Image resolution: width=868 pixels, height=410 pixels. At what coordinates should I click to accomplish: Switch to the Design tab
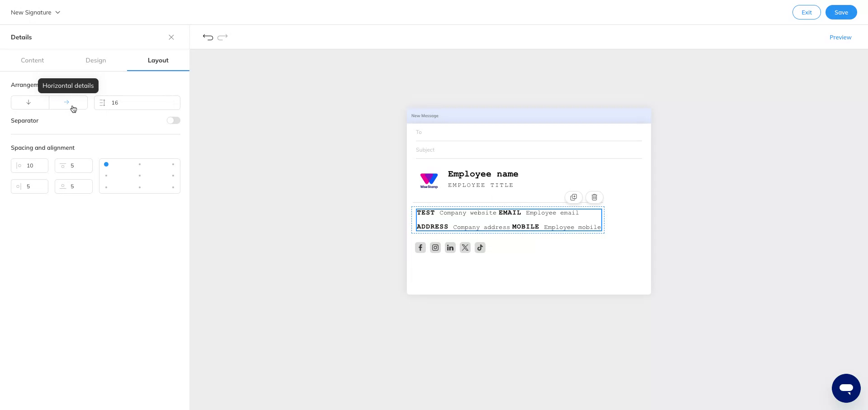point(95,60)
